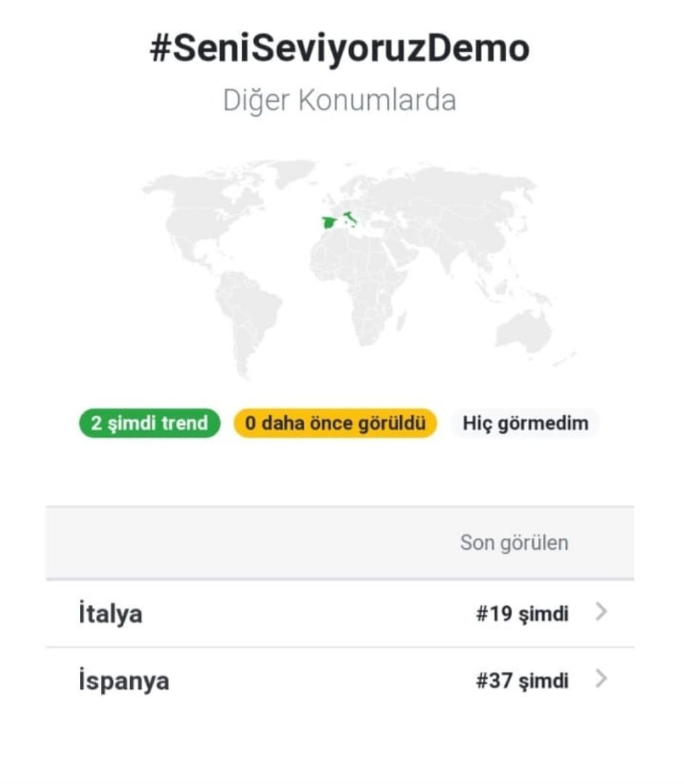Screen dimensions: 684x784
Task: Select the 'Hiç görmedim' legend badge
Action: coord(525,423)
